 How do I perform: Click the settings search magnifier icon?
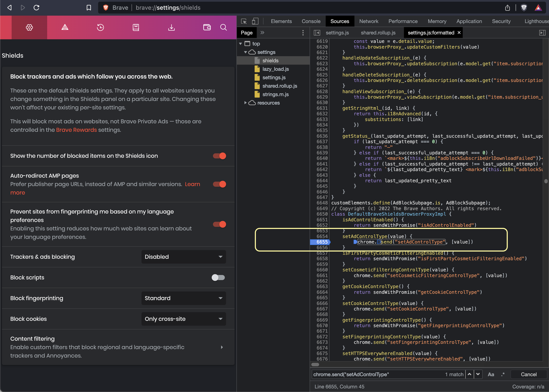pyautogui.click(x=224, y=27)
